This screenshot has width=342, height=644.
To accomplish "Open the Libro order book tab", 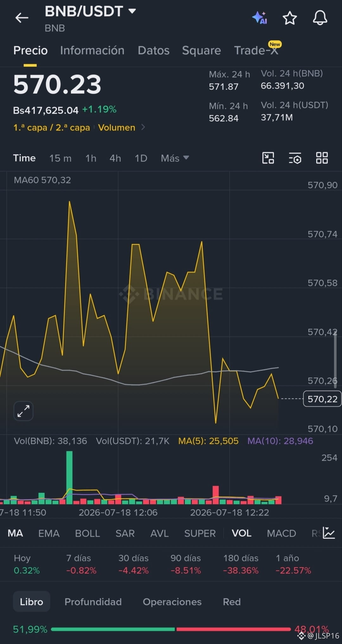I will click(x=31, y=602).
